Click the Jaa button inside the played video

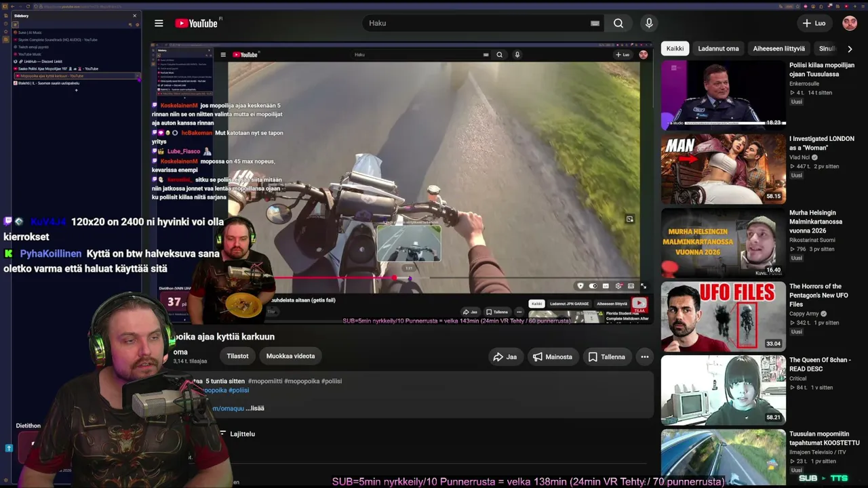pyautogui.click(x=471, y=312)
